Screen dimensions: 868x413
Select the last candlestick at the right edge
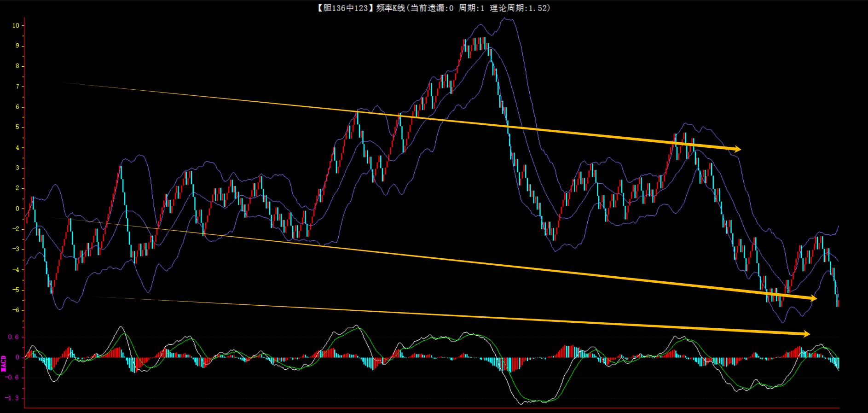point(838,302)
